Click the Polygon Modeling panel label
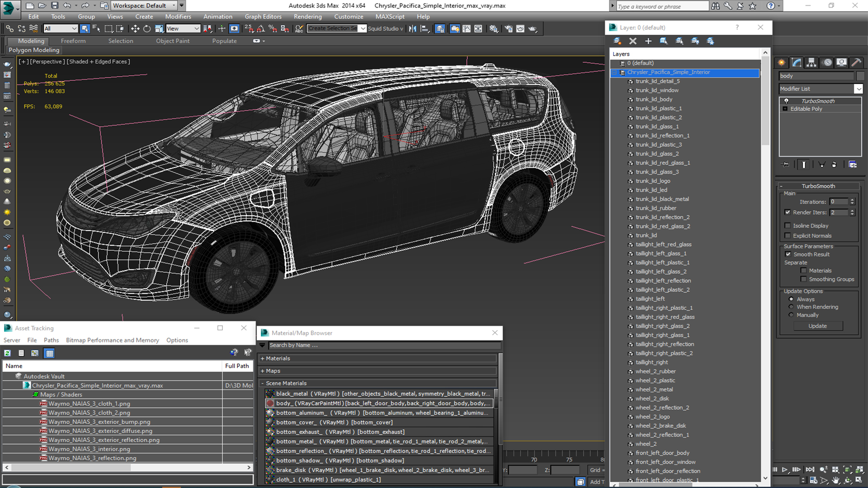The image size is (868, 488). point(34,50)
